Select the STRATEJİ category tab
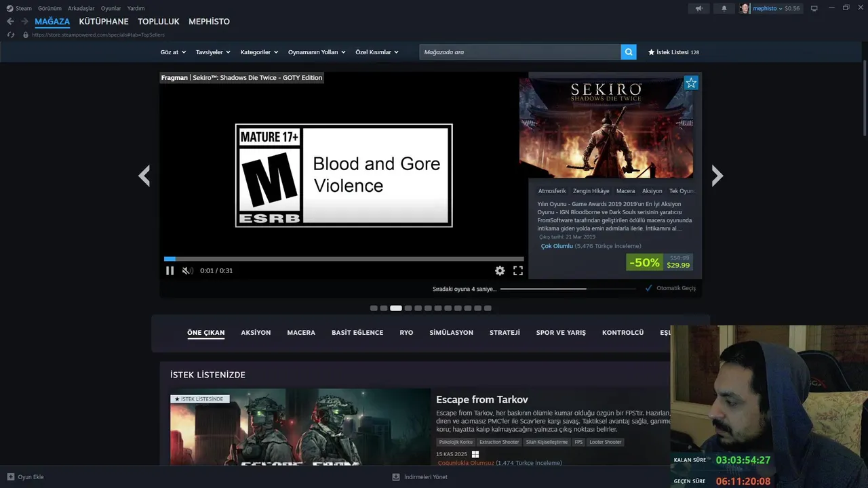This screenshot has width=868, height=488. 505,333
